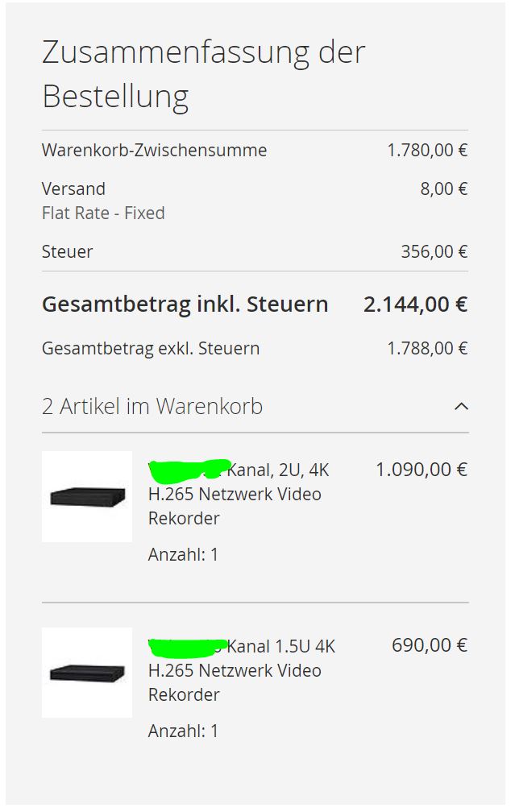This screenshot has height=812, width=515.
Task: Click the "Zusammenfassung der Bestellung" heading
Action: (203, 74)
